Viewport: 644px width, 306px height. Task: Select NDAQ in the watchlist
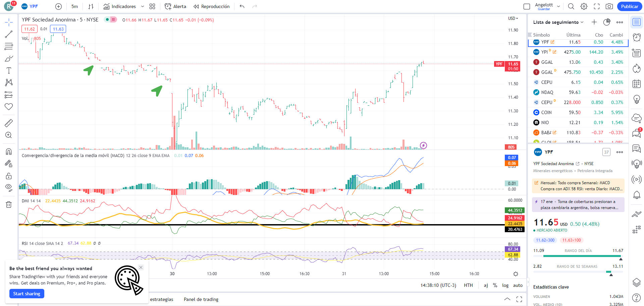pyautogui.click(x=578, y=92)
